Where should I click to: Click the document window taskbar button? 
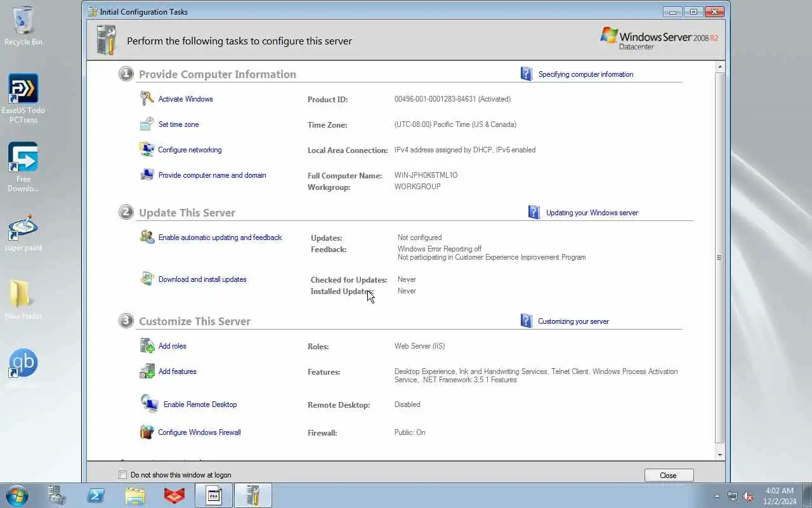tap(214, 495)
